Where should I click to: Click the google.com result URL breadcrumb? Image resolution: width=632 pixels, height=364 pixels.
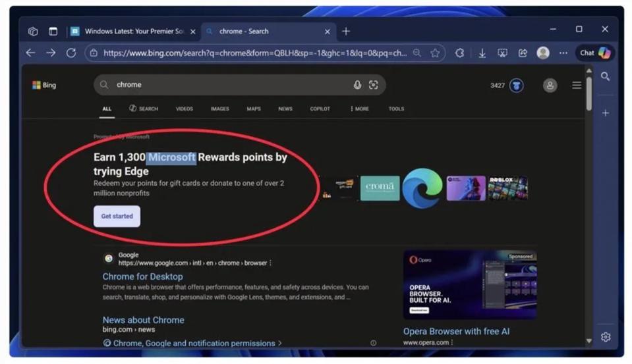tap(192, 263)
